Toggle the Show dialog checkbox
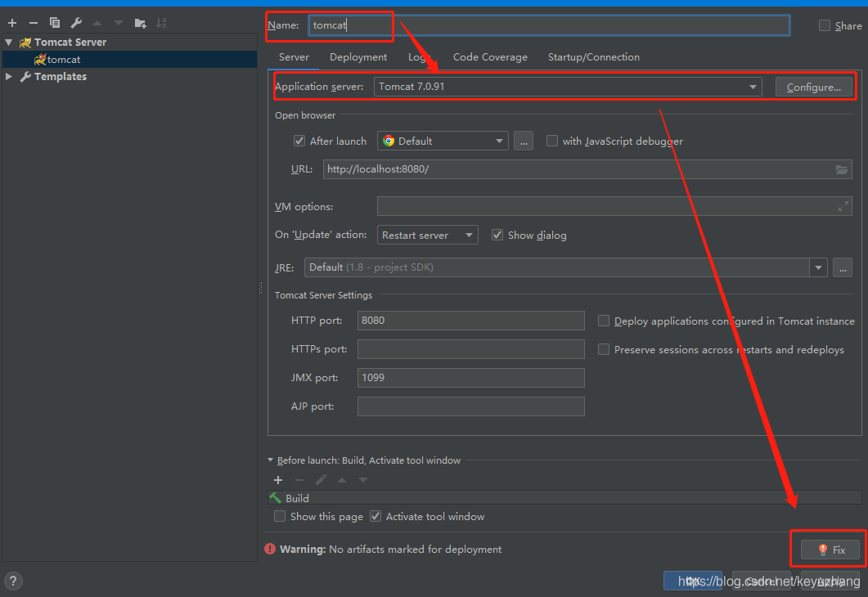The height and width of the screenshot is (597, 868). point(497,236)
